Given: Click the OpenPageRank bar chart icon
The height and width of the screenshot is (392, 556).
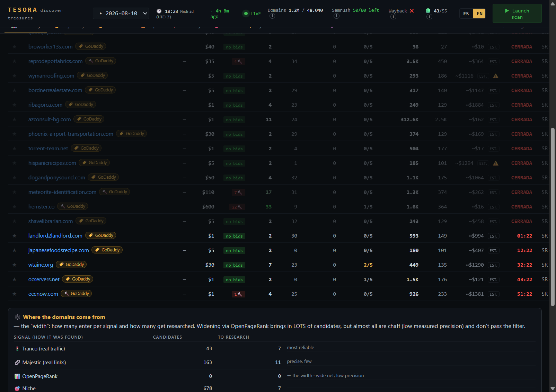Looking at the screenshot, I should pyautogui.click(x=17, y=376).
